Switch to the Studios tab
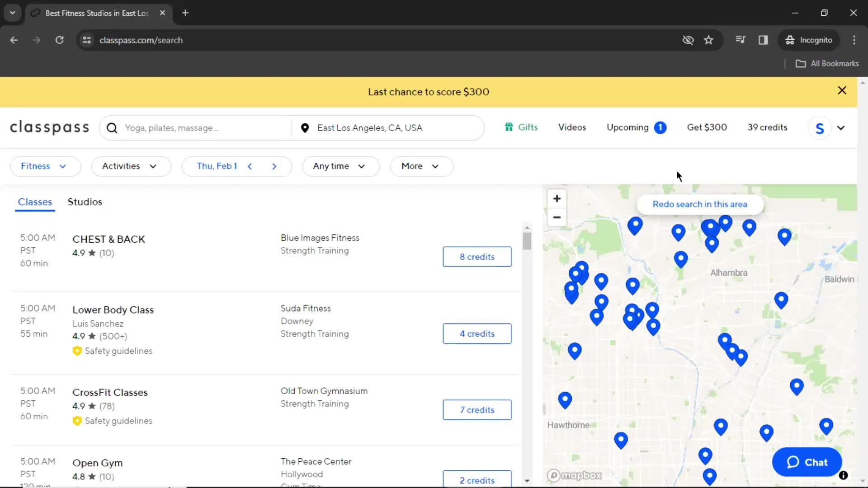 pos(85,202)
